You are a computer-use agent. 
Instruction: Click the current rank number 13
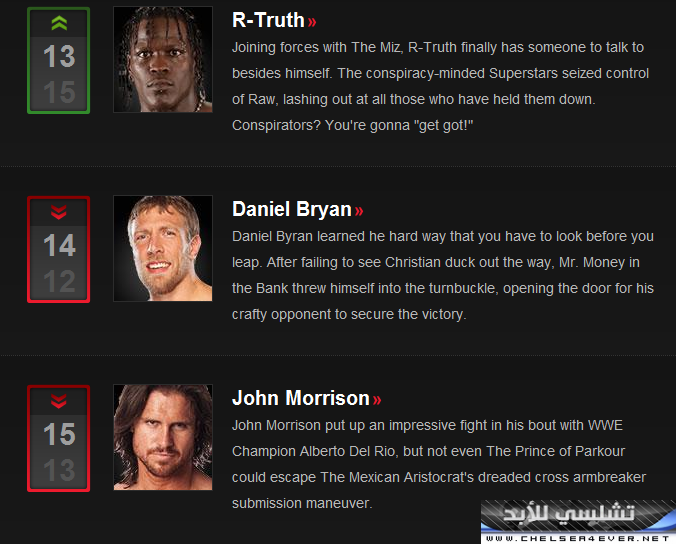click(x=59, y=56)
